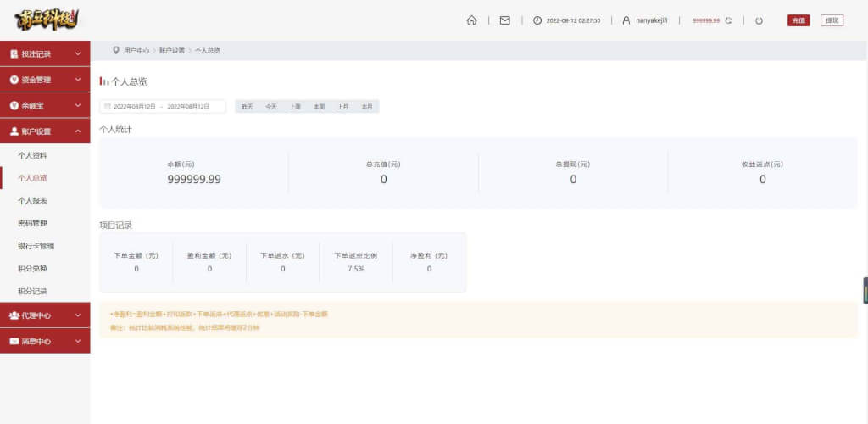This screenshot has height=424, width=868.
Task: Click the red 充值 button
Action: pyautogui.click(x=798, y=20)
